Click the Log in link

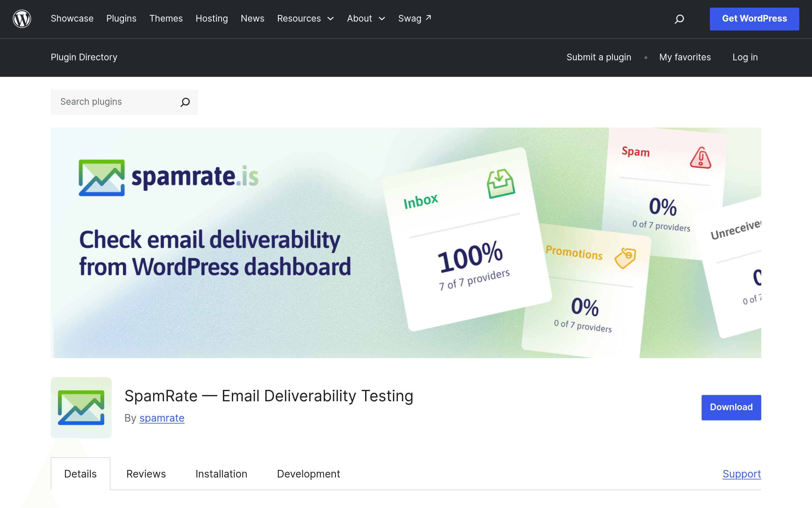(x=745, y=57)
